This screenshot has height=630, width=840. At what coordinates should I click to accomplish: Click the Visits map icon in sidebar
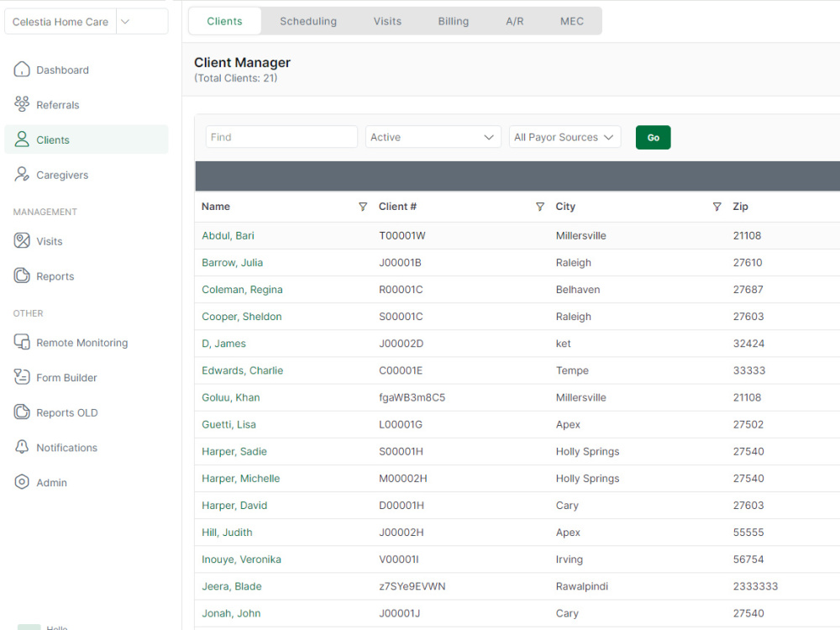(x=22, y=240)
